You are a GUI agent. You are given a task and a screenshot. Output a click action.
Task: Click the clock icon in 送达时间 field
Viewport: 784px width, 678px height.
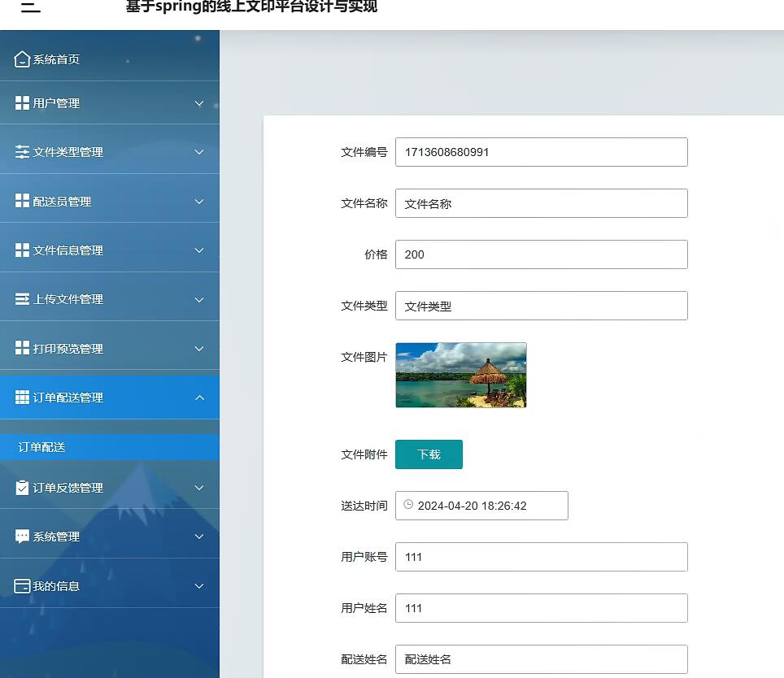click(x=407, y=505)
